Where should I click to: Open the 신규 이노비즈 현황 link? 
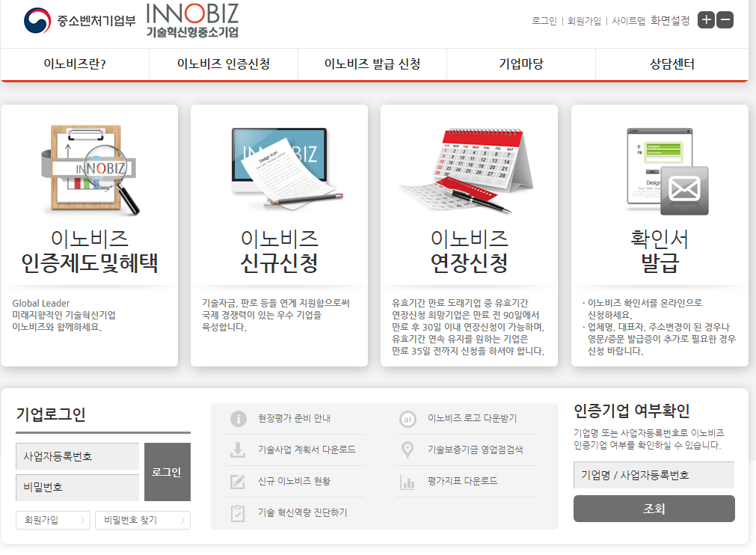[294, 481]
